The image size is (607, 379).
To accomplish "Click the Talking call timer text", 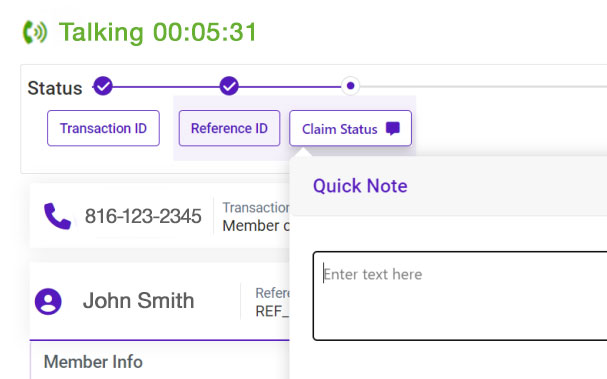I will pos(158,32).
